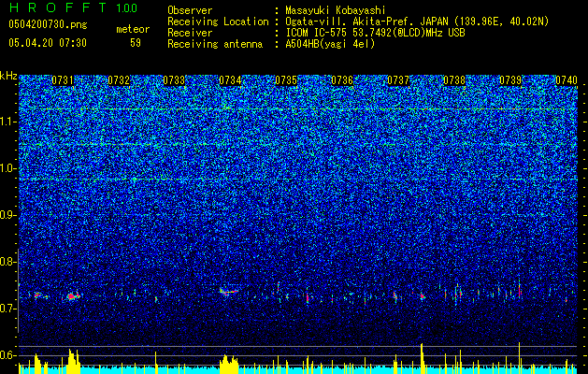Click the date stamp 05.04.20 07:30
Screen dimensions: 588x374
pyautogui.click(x=48, y=43)
